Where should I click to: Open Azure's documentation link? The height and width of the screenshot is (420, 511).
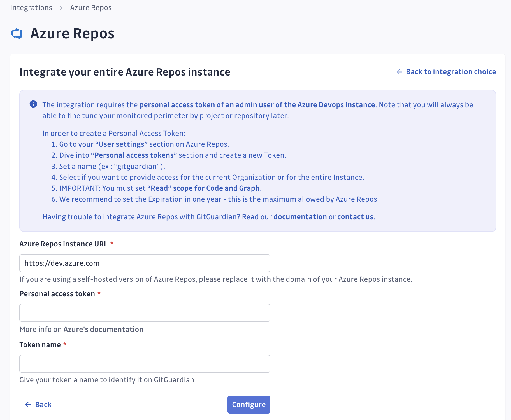click(103, 329)
